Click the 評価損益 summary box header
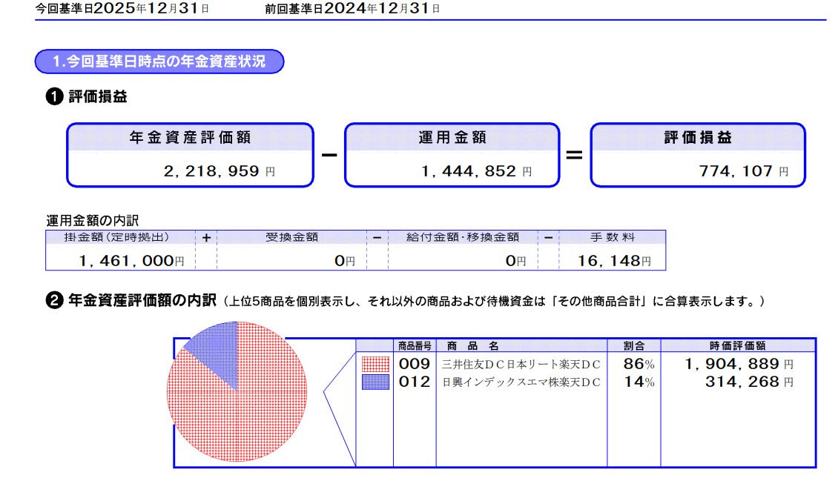This screenshot has height=504, width=838. point(697,138)
